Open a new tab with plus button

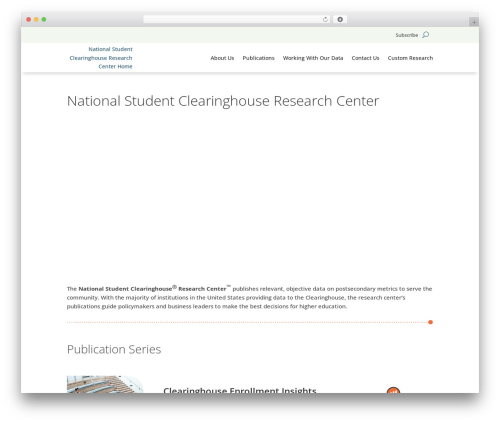click(x=474, y=22)
